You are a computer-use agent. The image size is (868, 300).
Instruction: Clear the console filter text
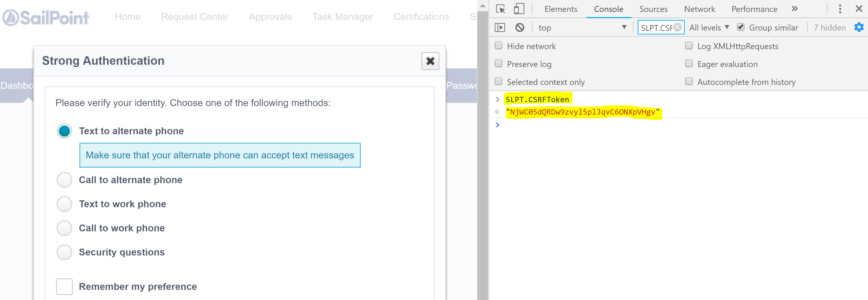coord(678,27)
